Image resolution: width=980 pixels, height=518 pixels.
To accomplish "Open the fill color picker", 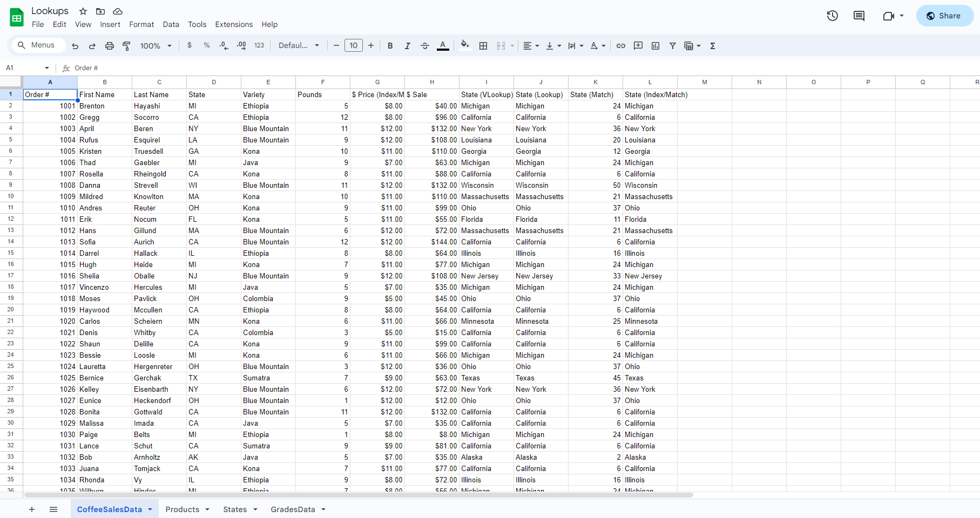I will (x=464, y=45).
